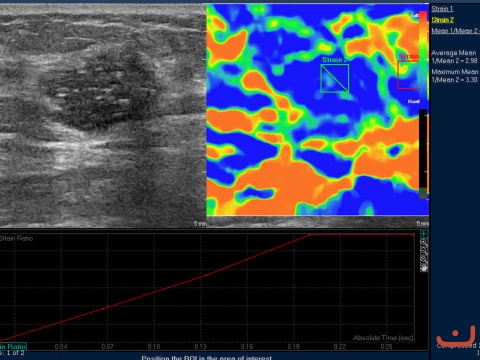The image size is (480, 360).
Task: Click the 0.13 time axis marker
Action: [x=200, y=347]
